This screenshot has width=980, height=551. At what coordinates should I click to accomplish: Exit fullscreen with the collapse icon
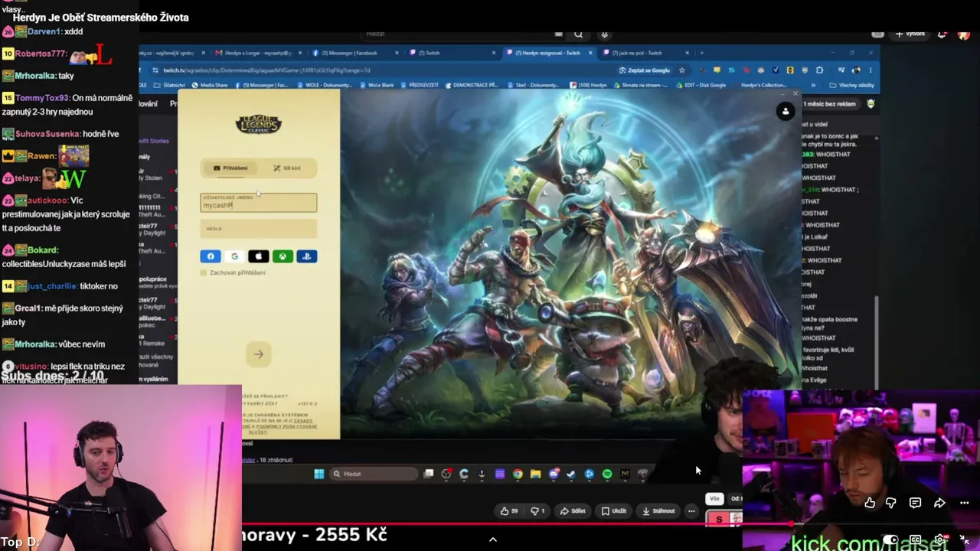(965, 540)
